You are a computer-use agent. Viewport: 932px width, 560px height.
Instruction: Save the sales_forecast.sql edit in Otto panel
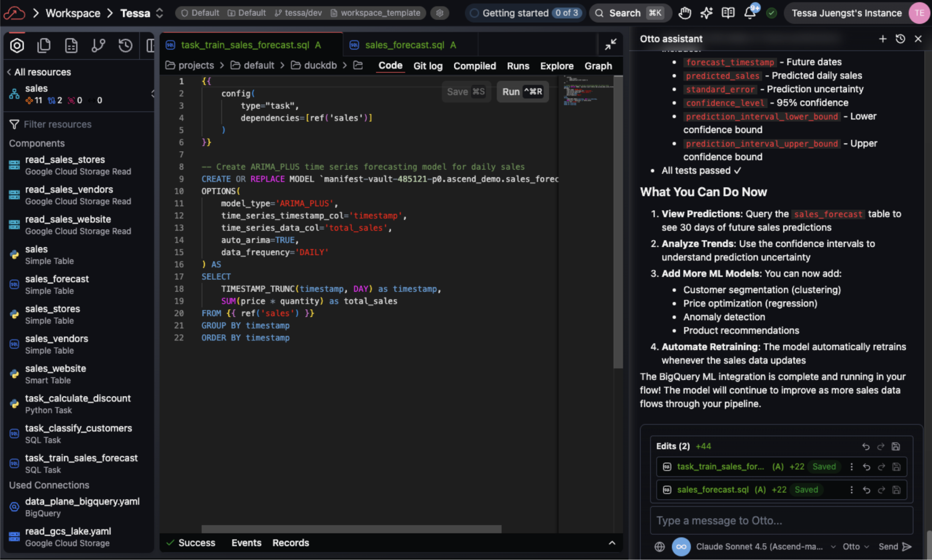(x=896, y=490)
